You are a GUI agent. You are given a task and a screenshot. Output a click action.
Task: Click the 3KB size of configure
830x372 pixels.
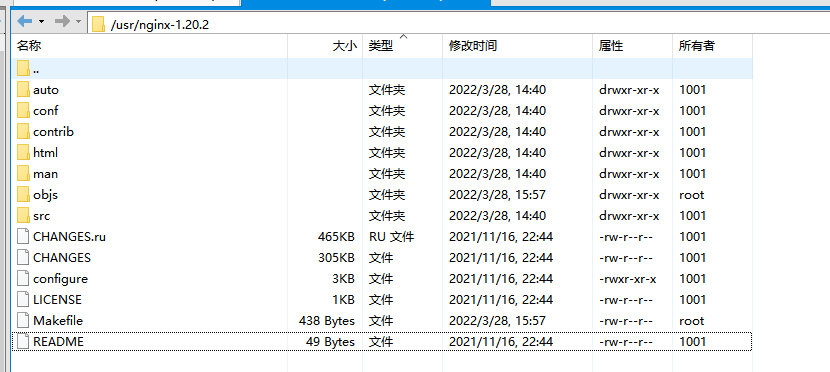[x=343, y=279]
